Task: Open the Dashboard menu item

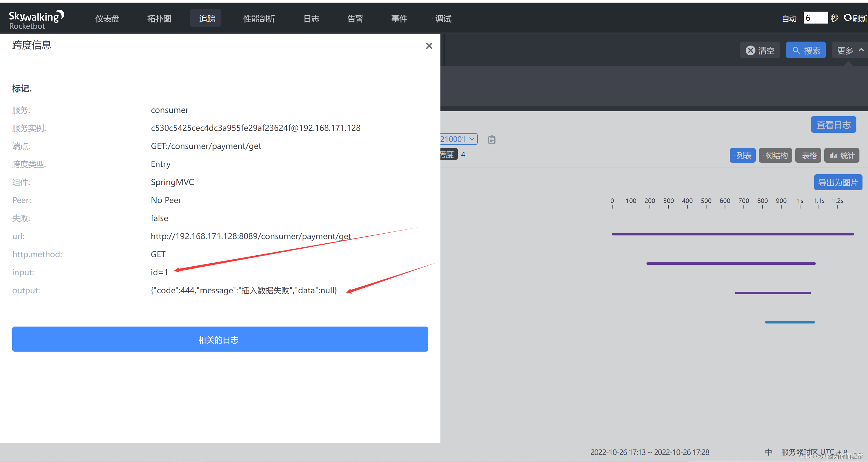Action: [x=107, y=19]
